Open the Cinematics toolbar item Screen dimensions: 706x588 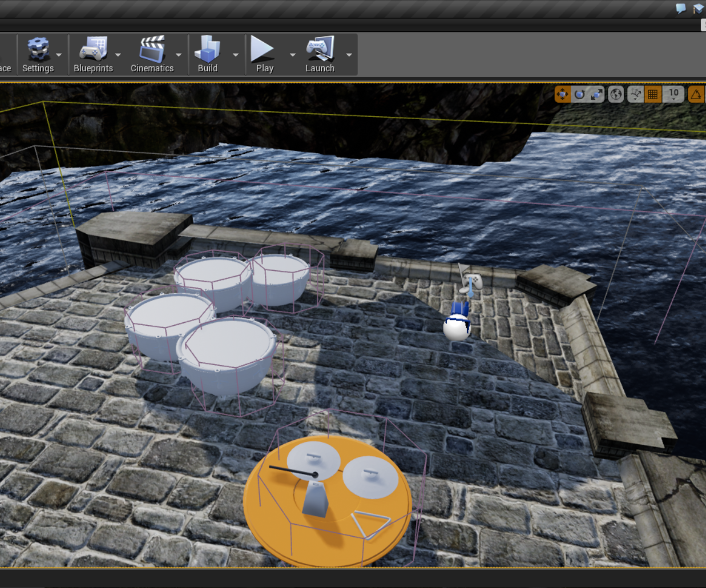pyautogui.click(x=152, y=50)
